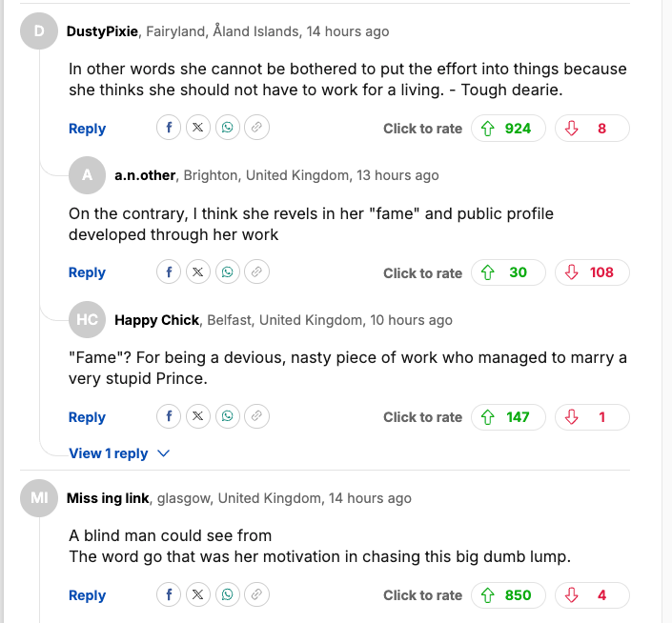Upvote Miss ing link's comment with 850
Screen dimensions: 672x623
[508, 595]
